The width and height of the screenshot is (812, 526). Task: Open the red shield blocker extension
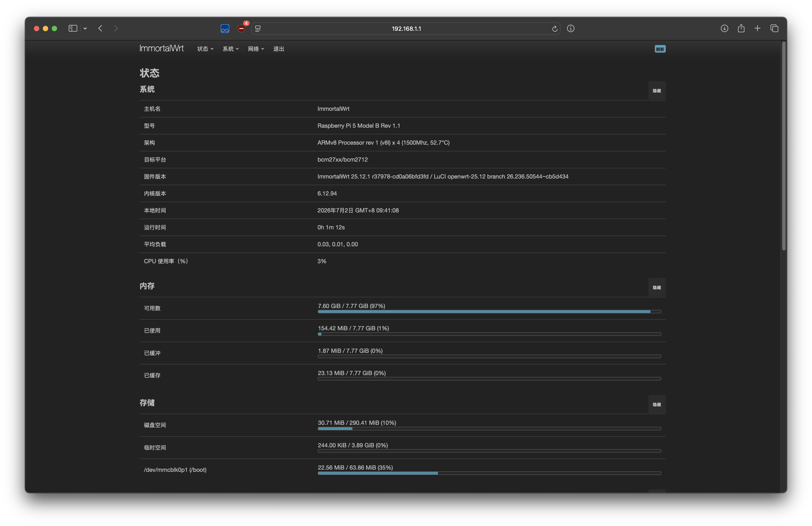[x=241, y=28]
